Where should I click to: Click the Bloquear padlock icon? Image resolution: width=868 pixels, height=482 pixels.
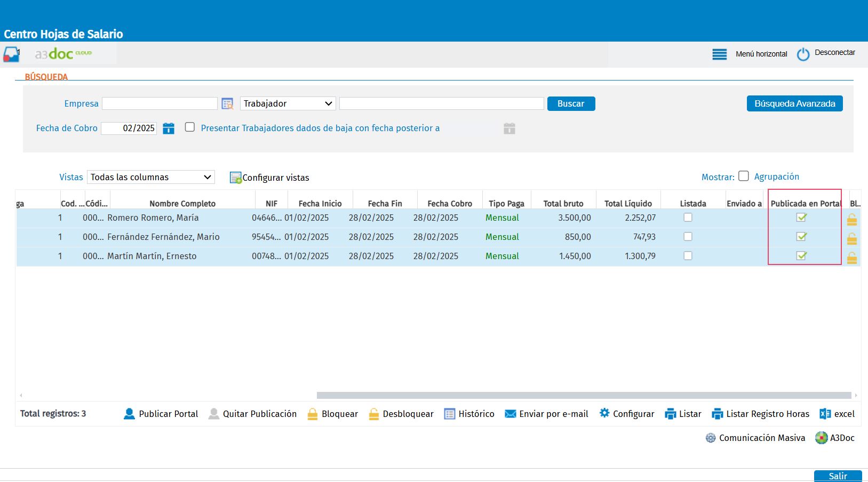tap(313, 414)
